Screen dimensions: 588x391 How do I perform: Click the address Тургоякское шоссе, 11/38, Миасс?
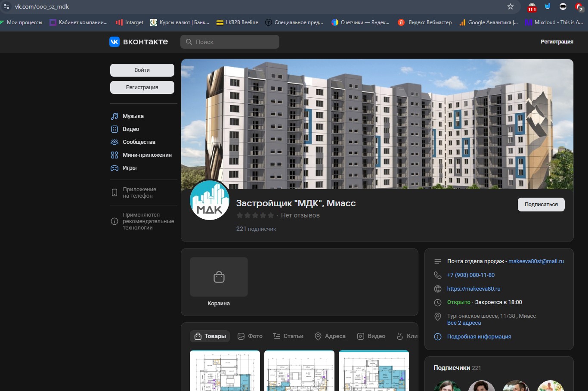coord(492,316)
